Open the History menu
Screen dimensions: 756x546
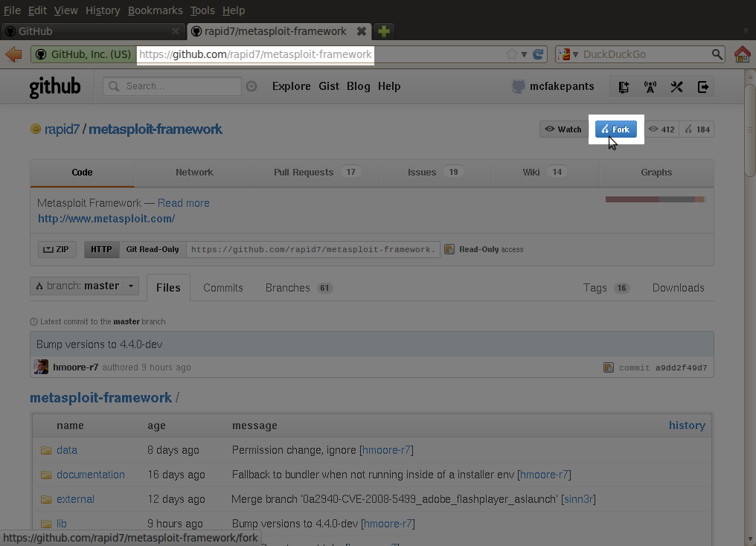click(103, 10)
